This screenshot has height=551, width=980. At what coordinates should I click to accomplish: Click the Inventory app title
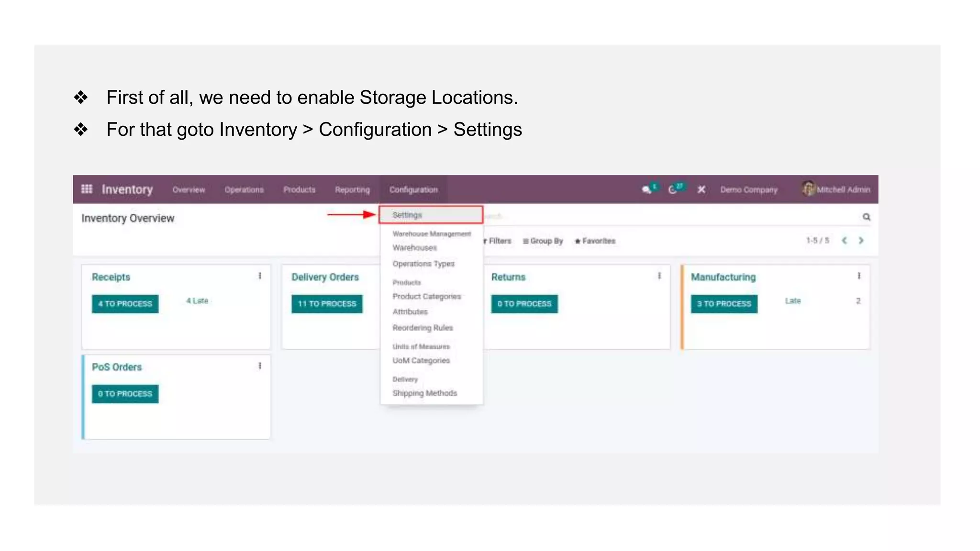(127, 189)
